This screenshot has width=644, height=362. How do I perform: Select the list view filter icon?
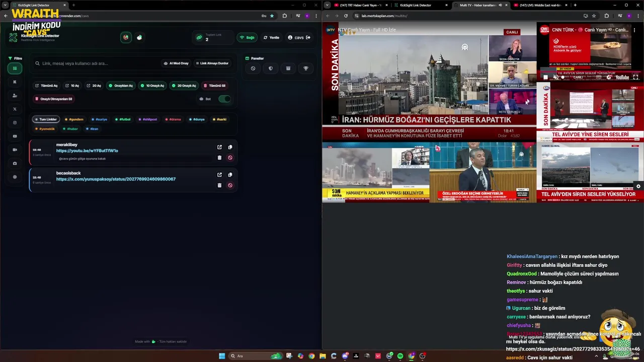point(15,68)
